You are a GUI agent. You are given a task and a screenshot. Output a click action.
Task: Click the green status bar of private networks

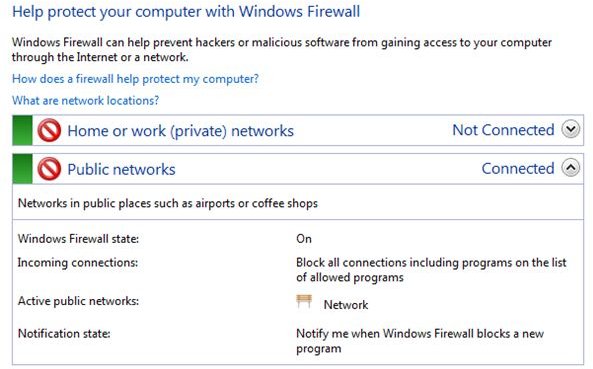coord(22,130)
